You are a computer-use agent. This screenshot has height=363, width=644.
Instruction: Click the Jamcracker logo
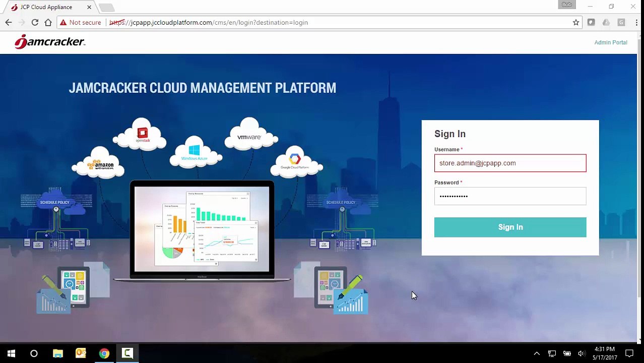click(50, 42)
